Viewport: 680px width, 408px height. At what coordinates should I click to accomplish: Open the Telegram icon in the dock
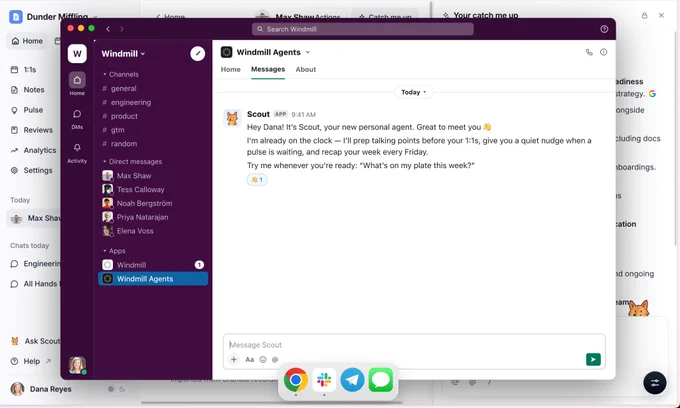point(352,380)
